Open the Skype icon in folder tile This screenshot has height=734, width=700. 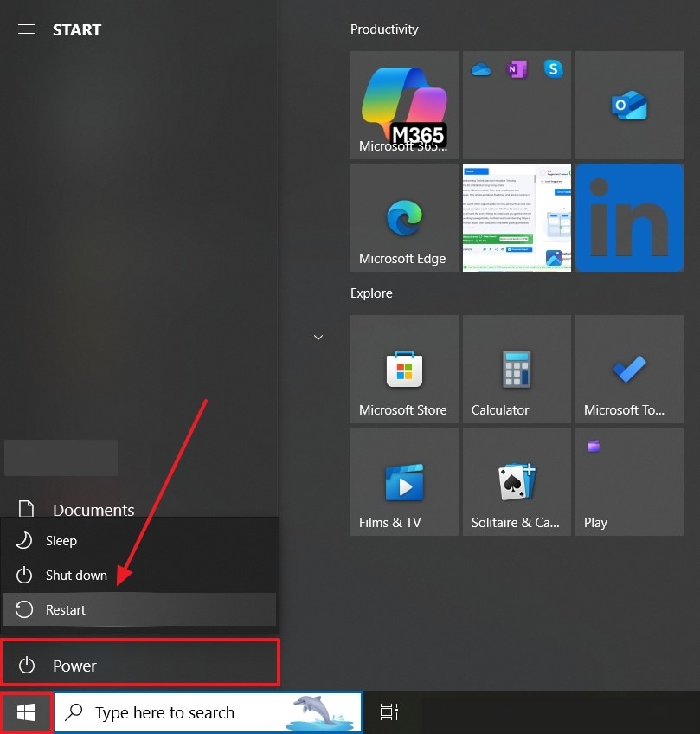click(x=553, y=69)
